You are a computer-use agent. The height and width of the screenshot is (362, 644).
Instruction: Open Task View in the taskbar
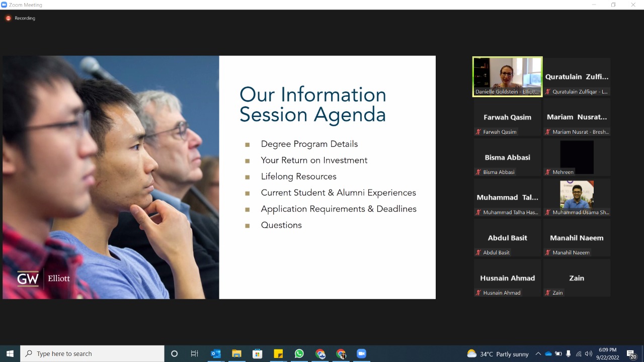(x=195, y=353)
